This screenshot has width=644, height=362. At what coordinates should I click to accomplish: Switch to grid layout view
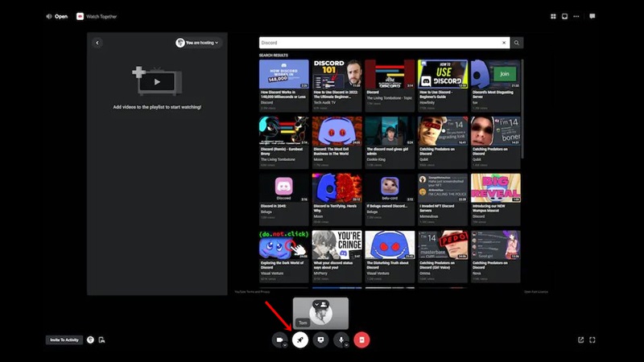553,16
